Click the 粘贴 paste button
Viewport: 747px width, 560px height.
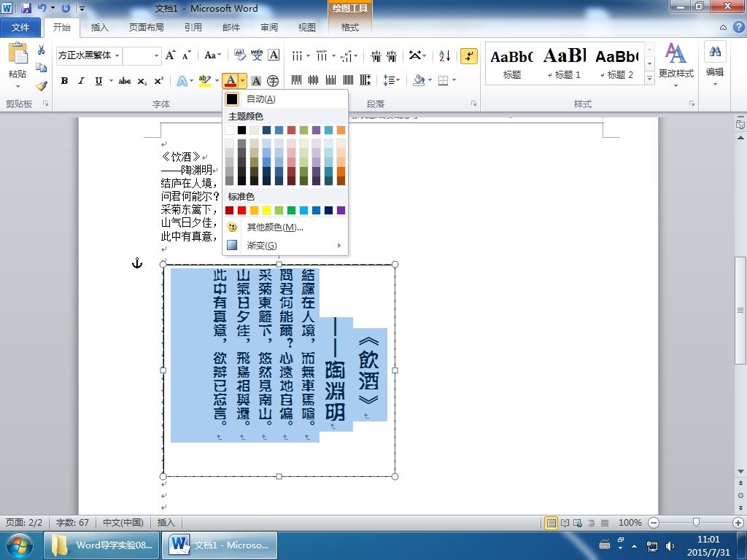[18, 65]
